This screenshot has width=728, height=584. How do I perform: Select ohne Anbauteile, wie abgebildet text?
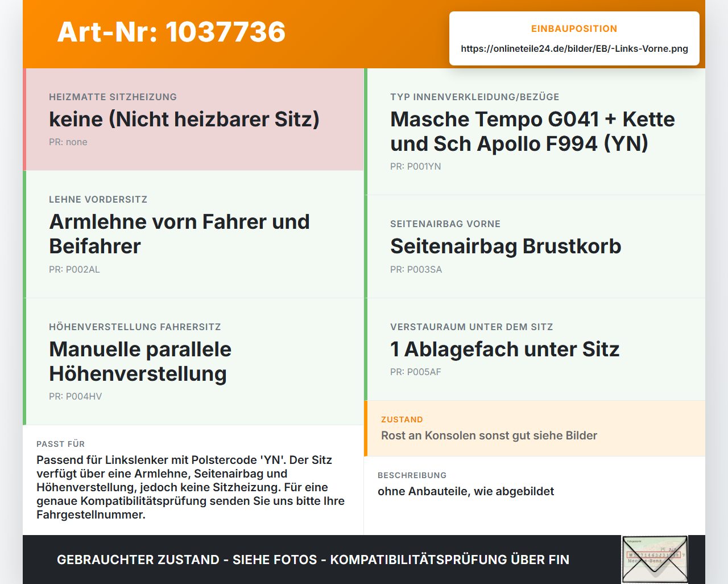[466, 491]
